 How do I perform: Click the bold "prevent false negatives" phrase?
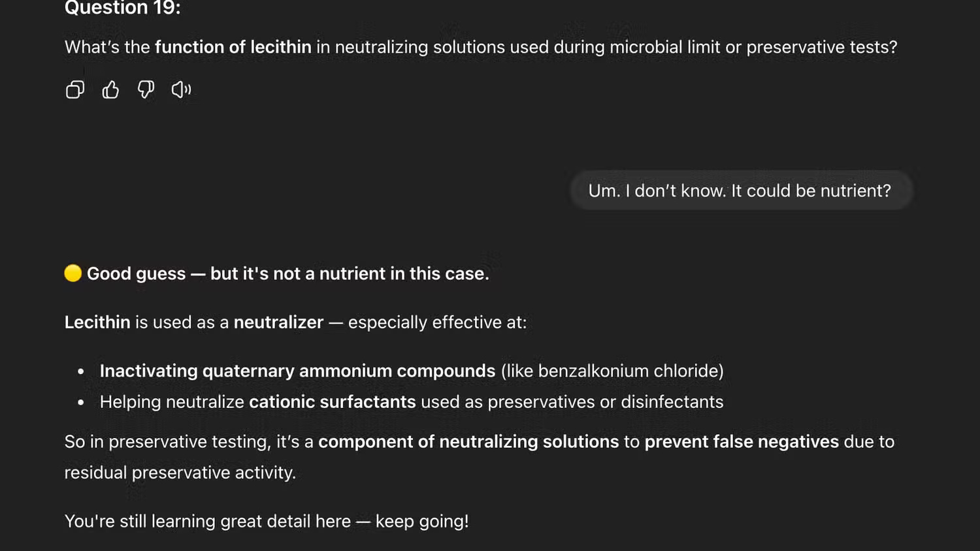pyautogui.click(x=742, y=442)
